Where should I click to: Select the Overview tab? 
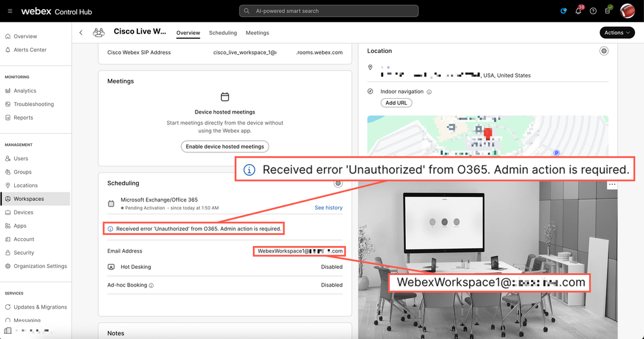[x=188, y=33]
